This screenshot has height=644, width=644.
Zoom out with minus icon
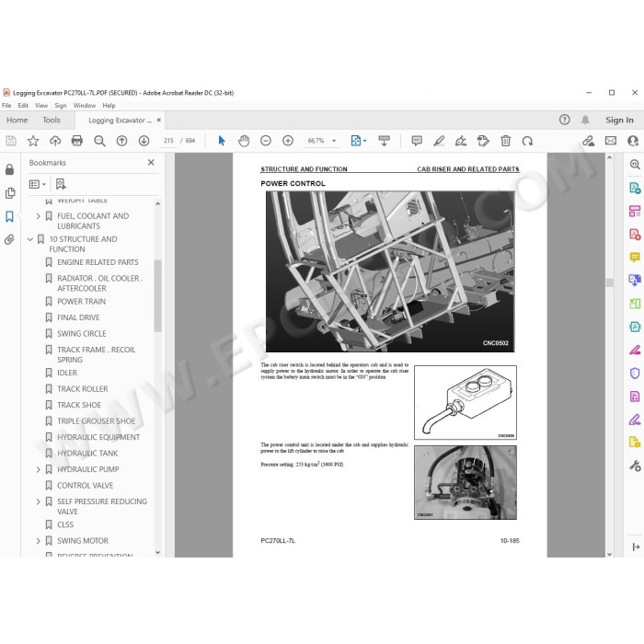[266, 141]
